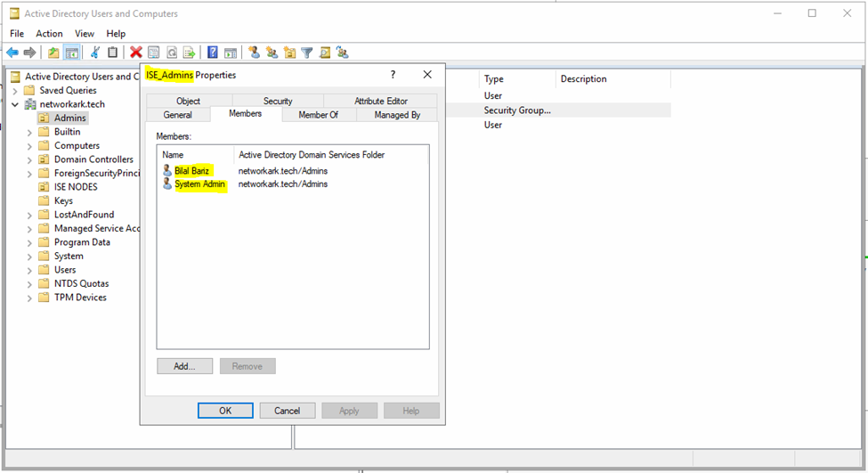This screenshot has height=473, width=868.
Task: Collapse the networkark.tech domain node
Action: 16,104
